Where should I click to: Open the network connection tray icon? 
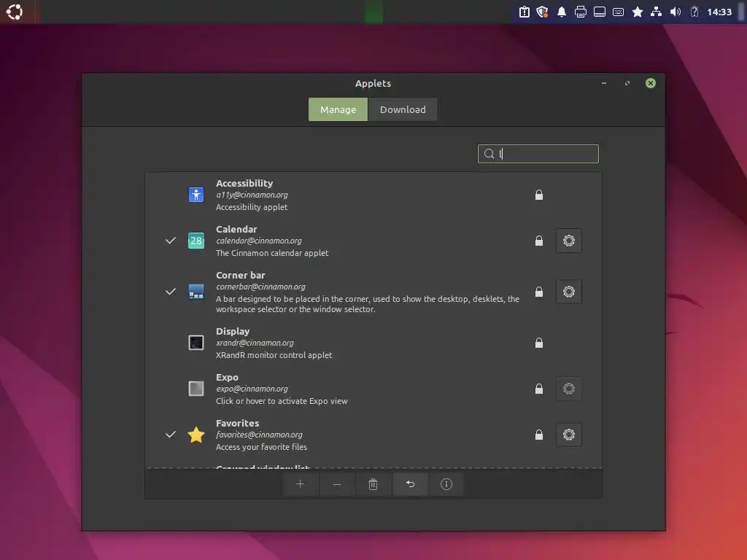[x=656, y=12]
